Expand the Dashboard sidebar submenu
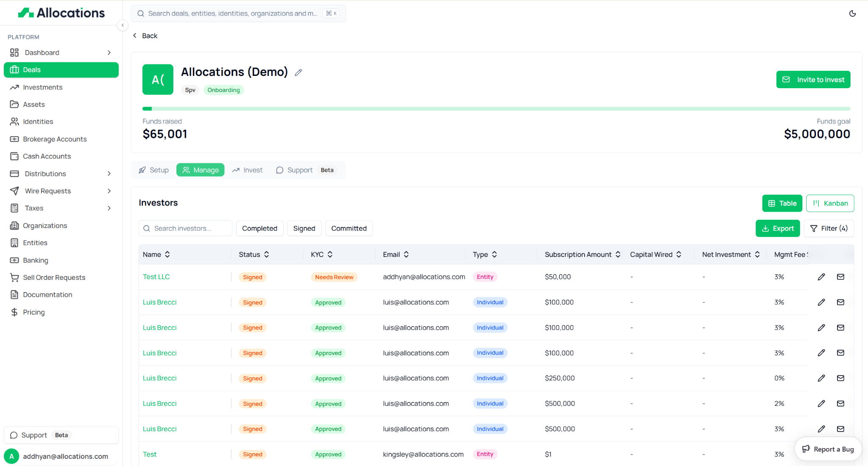This screenshot has height=466, width=868. (109, 53)
